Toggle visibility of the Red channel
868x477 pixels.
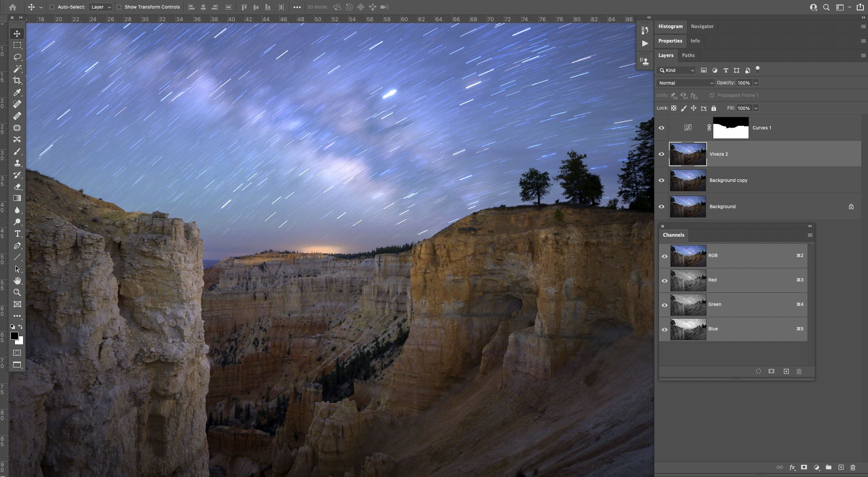[x=664, y=280]
